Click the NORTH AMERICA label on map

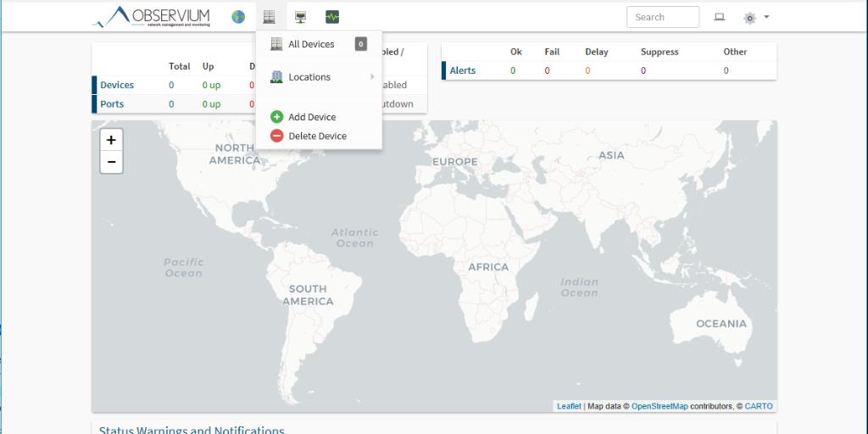coord(235,154)
